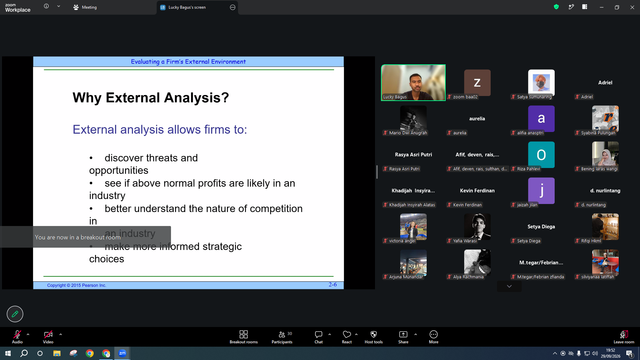Select Lucky Bagus video thumbnail
Screen dimensions: 640x360
[x=413, y=82]
